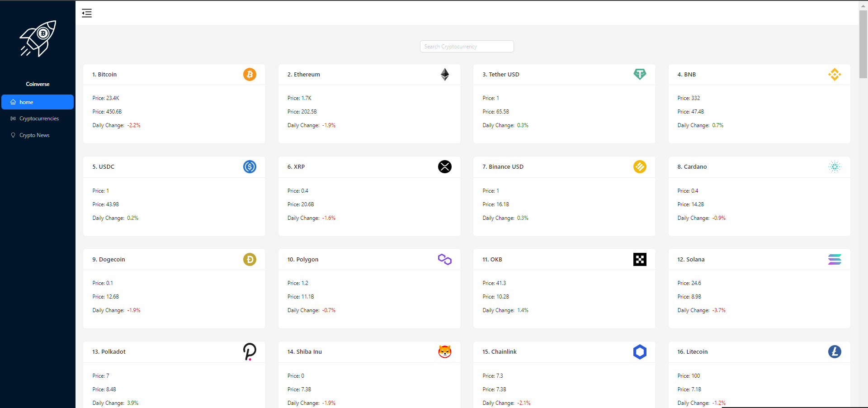The width and height of the screenshot is (868, 408).
Task: Click Dogecoin's Price: 12.6B text
Action: point(106,297)
